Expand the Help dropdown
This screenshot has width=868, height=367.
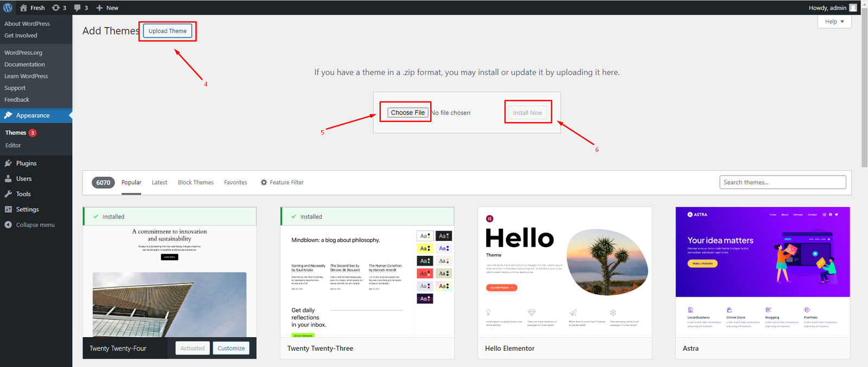click(834, 22)
